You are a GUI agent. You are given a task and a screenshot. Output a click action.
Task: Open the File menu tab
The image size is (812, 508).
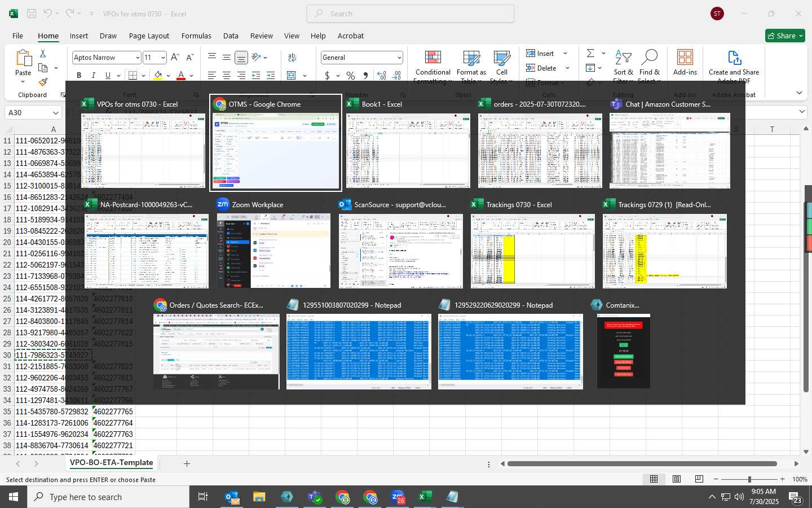point(17,36)
